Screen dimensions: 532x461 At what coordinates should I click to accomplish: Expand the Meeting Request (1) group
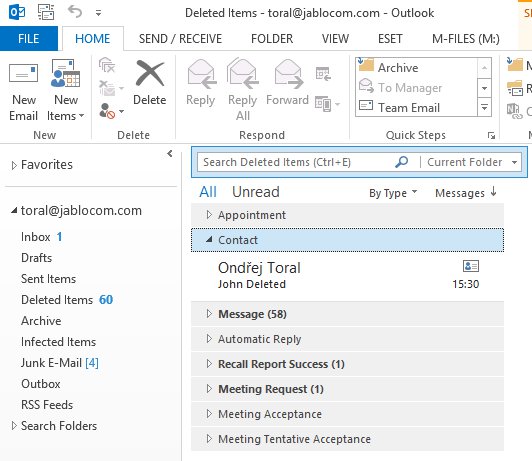tap(209, 388)
